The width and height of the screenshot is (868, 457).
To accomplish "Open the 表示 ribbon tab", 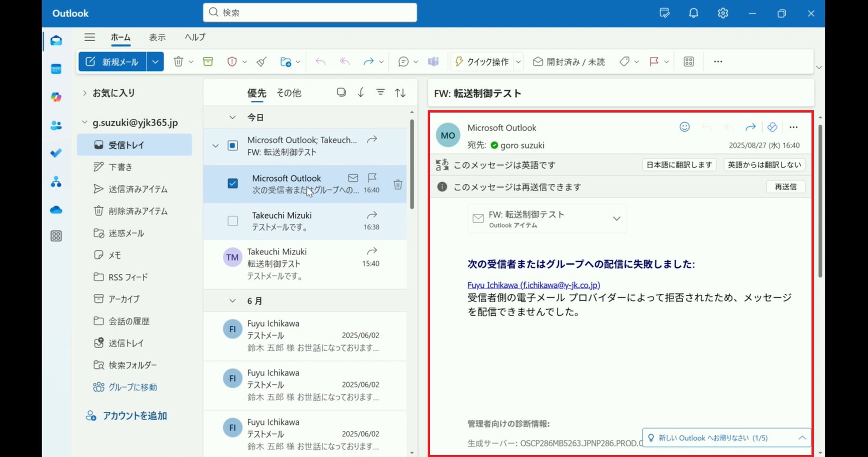I will (x=157, y=38).
